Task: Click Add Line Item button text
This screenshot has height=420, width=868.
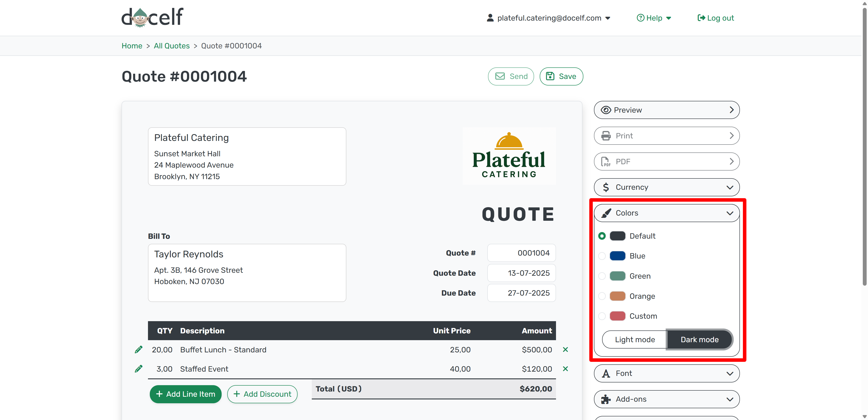Action: [x=191, y=394]
